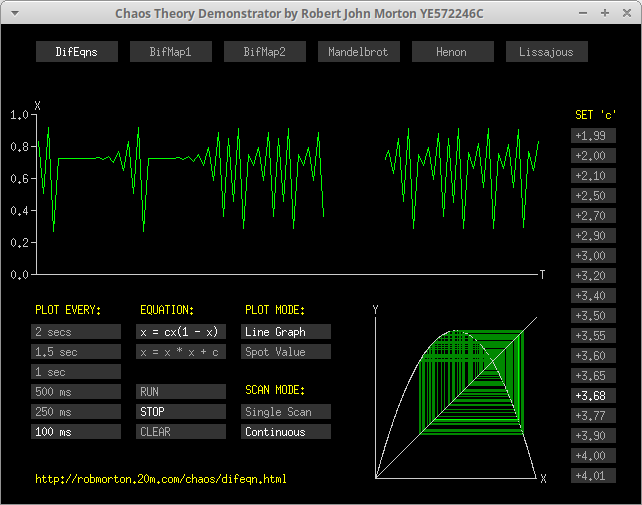Set plot interval to 250 ms

tap(76, 412)
